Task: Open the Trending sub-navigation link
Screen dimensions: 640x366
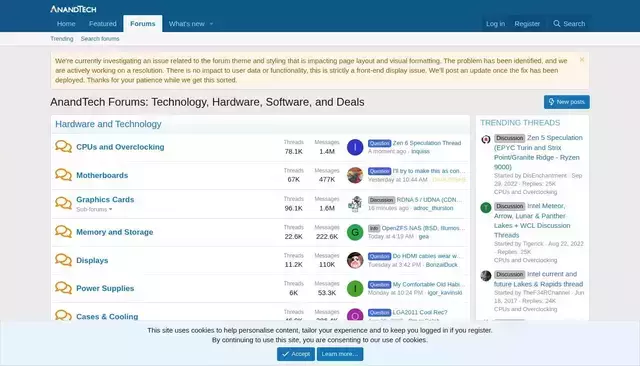Action: (x=62, y=39)
